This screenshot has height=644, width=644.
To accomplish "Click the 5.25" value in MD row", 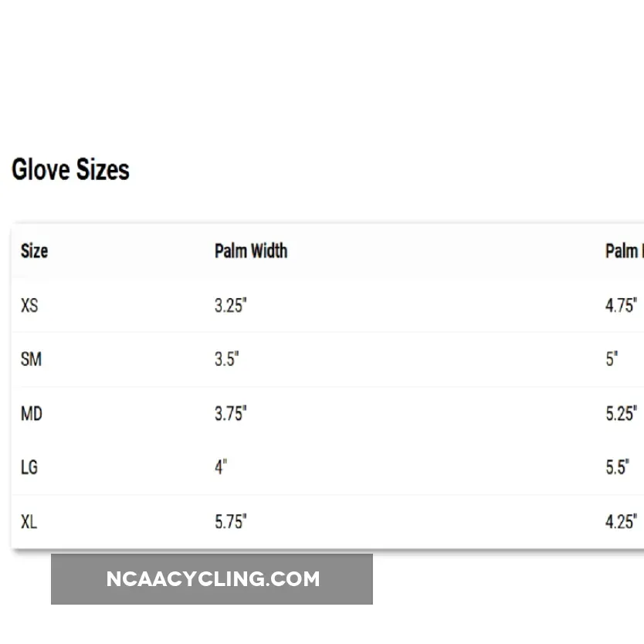I will point(621,414).
